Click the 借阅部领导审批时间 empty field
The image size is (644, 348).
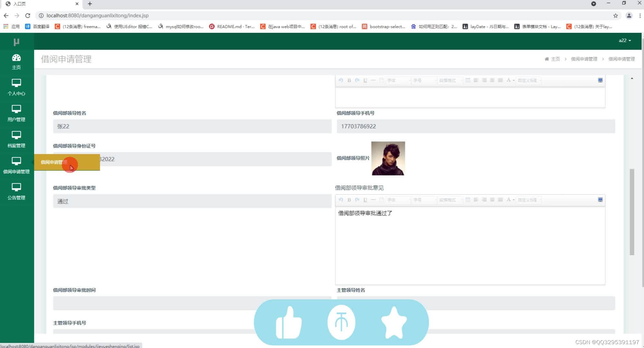click(192, 303)
